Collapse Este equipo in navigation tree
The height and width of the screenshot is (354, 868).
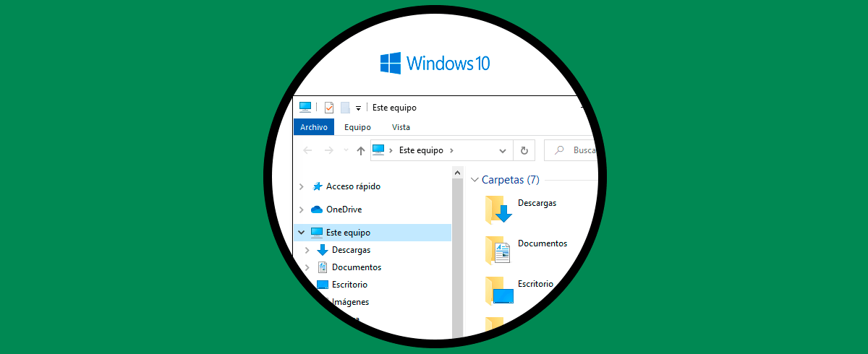302,233
